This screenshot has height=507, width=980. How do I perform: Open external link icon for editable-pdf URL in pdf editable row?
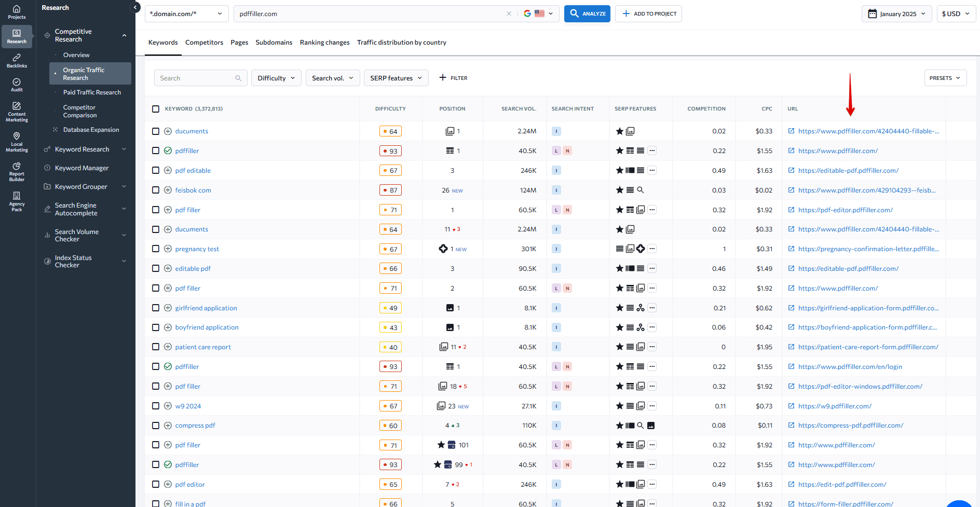point(791,170)
